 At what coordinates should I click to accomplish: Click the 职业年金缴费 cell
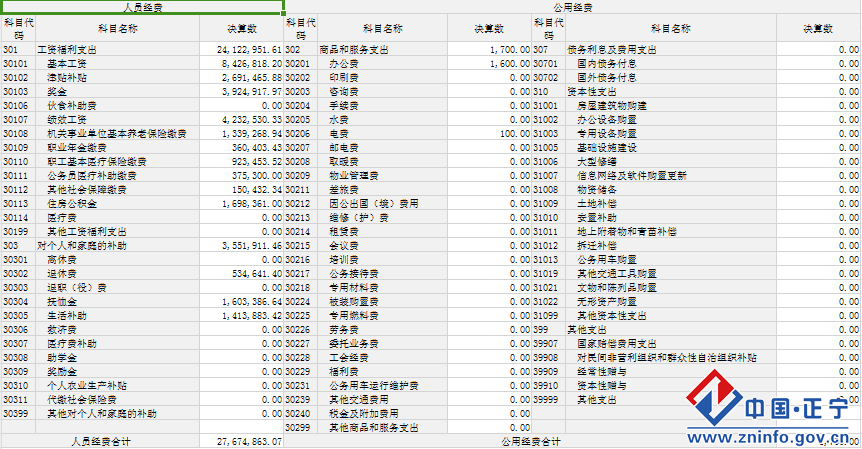coord(118,148)
